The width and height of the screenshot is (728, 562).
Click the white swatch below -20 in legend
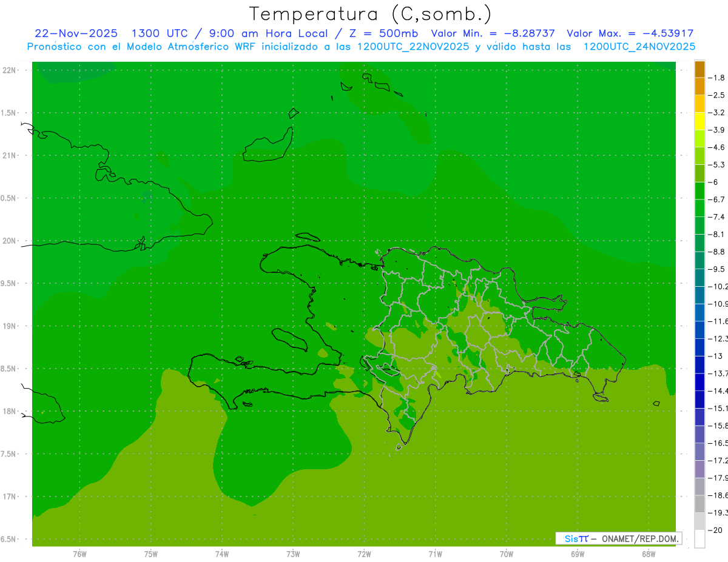tap(699, 539)
